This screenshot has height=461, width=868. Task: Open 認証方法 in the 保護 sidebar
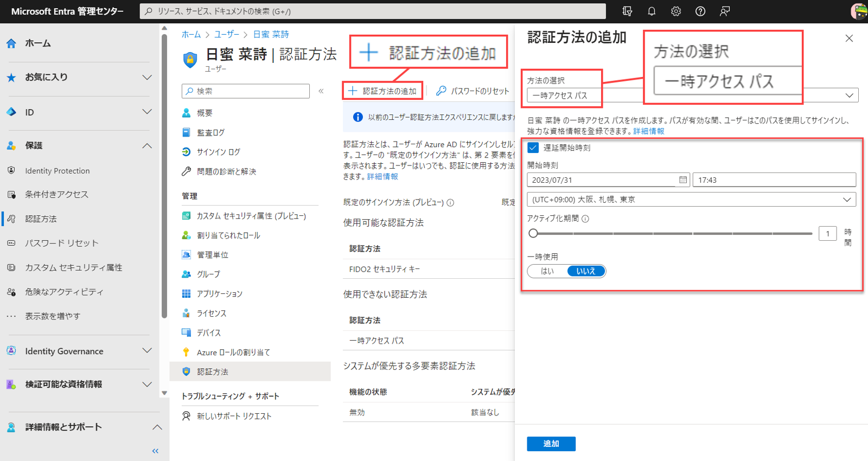tap(41, 219)
